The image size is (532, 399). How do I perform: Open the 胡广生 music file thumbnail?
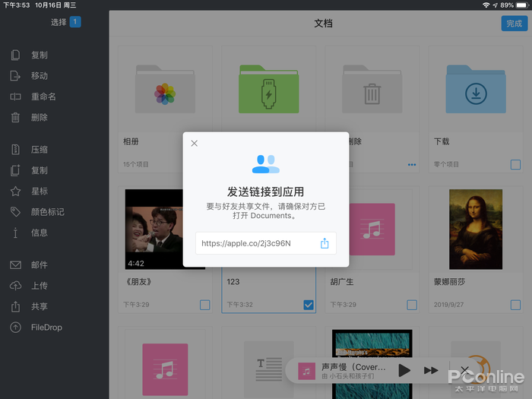372,230
